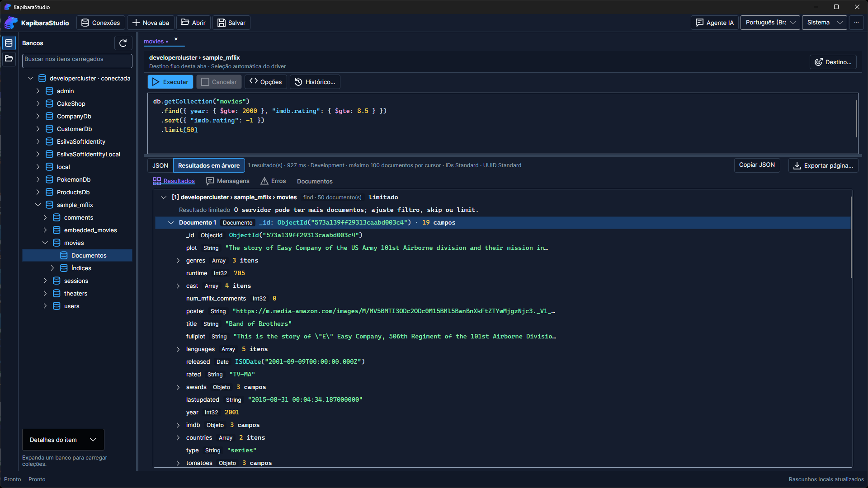Copy results with Copiar JSON
This screenshot has width=868, height=488.
(x=757, y=165)
